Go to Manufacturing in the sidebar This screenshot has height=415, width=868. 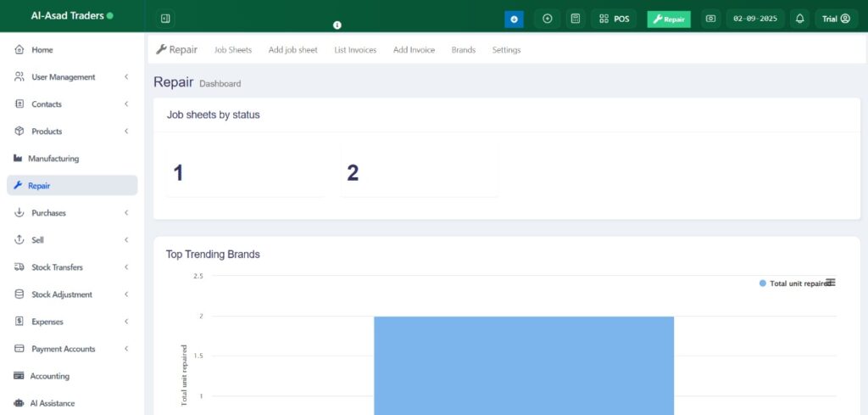53,159
